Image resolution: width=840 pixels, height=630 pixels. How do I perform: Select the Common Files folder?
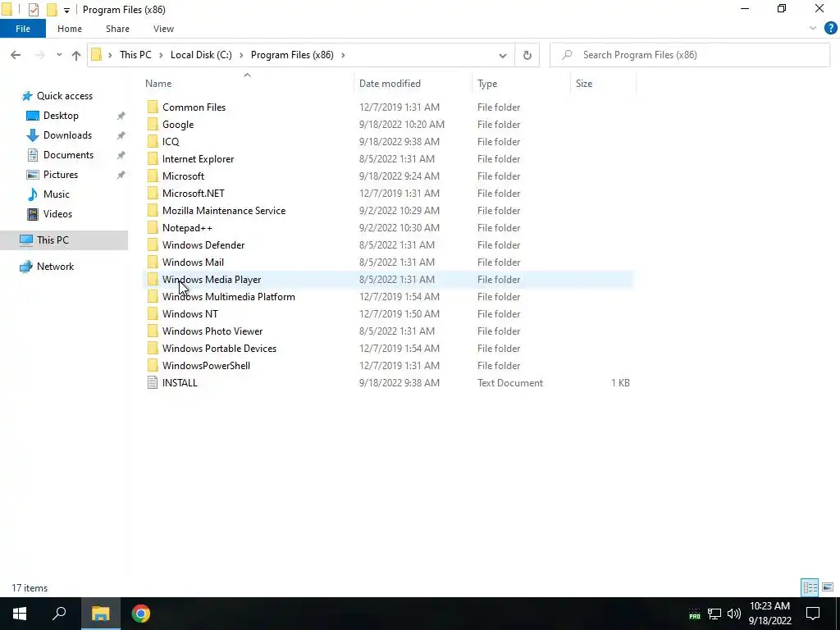click(194, 107)
